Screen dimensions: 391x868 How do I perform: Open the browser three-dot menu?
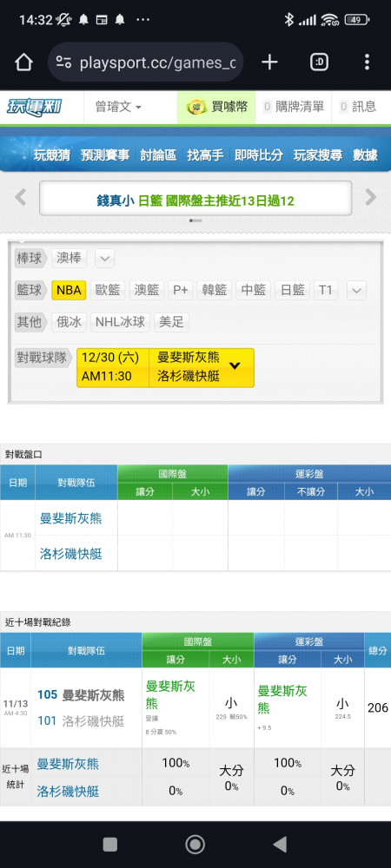point(367,62)
